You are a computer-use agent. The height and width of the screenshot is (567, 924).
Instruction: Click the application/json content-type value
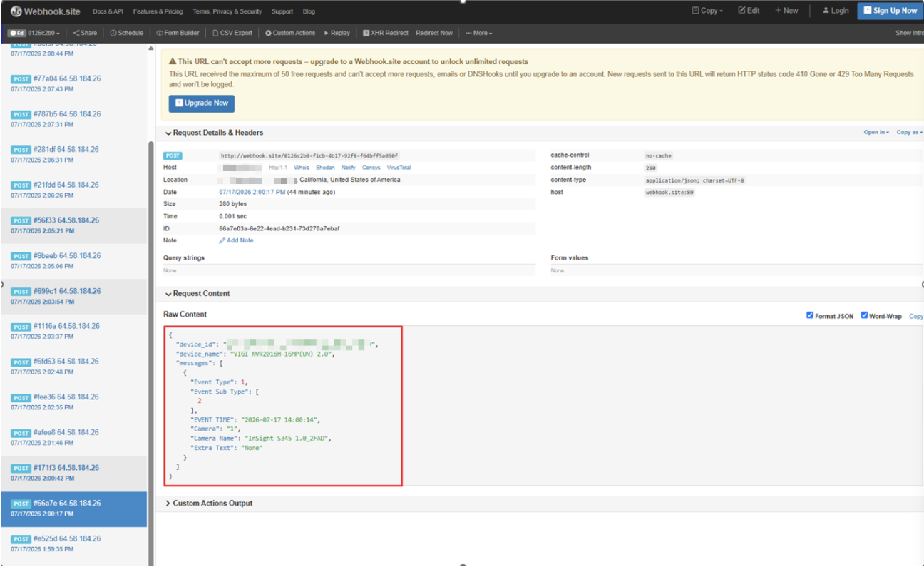click(x=695, y=180)
